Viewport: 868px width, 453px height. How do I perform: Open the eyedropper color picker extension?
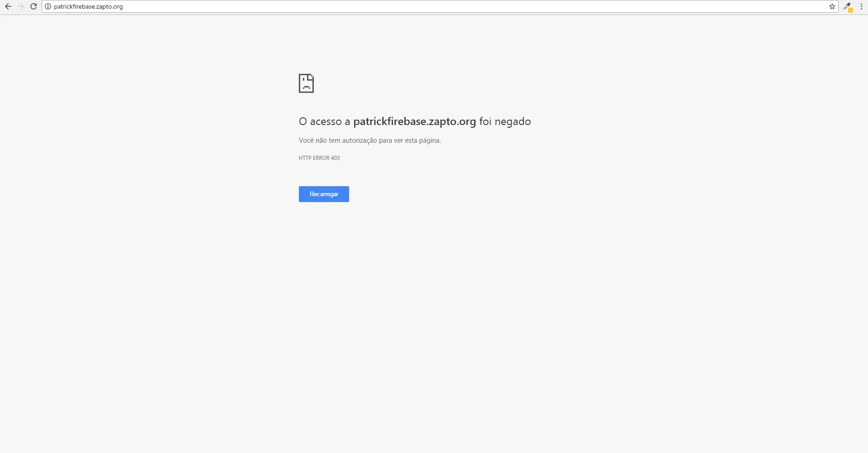[x=847, y=6]
